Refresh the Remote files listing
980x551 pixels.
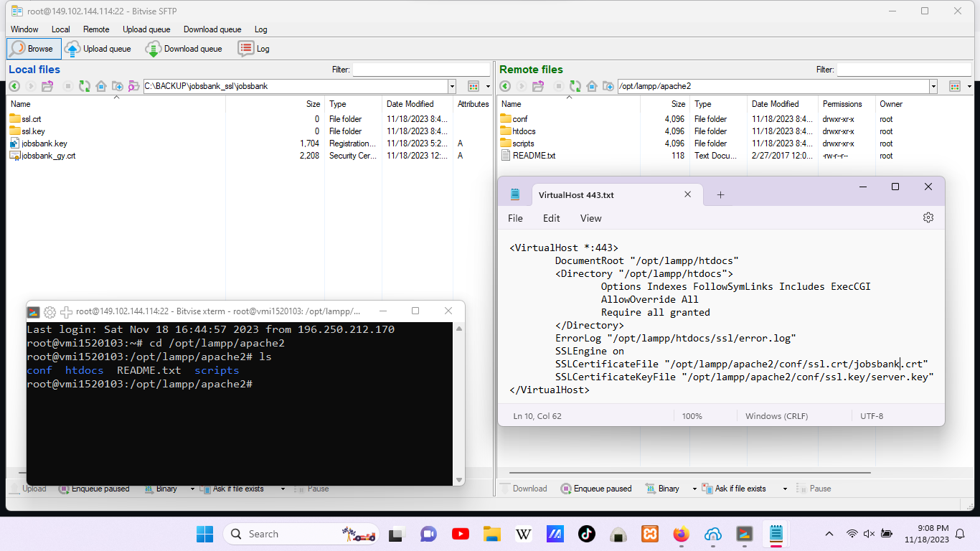[x=575, y=86]
